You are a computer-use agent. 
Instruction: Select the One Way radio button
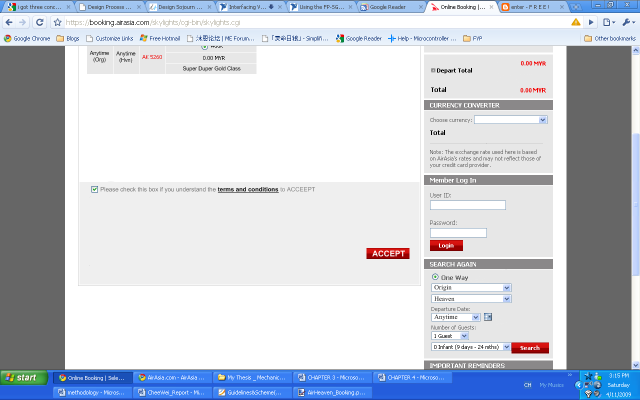(435, 277)
